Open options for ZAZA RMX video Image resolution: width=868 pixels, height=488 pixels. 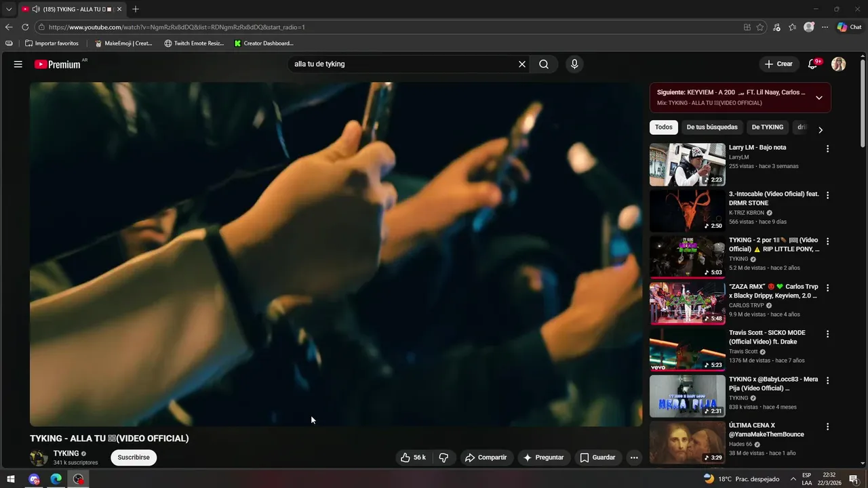(827, 287)
